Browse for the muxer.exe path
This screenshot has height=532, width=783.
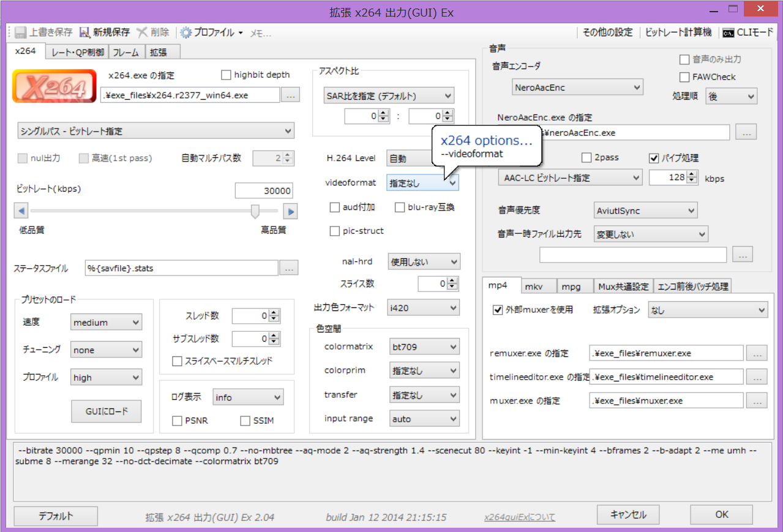coord(757,401)
